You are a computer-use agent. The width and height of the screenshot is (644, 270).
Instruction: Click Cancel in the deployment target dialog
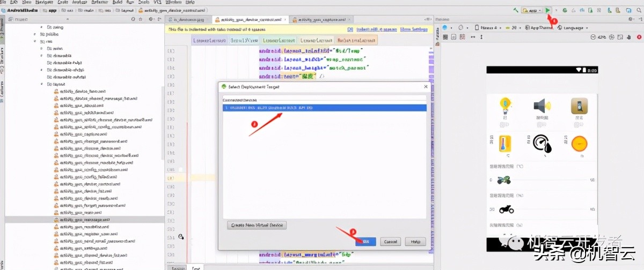click(391, 242)
